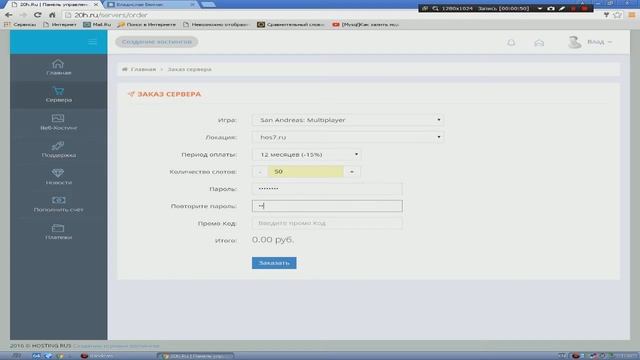
Task: Click the home icon in breadcrumb
Action: pos(125,69)
